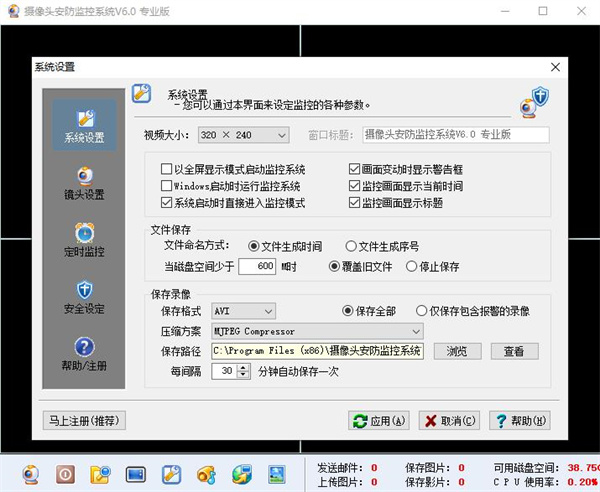Image resolution: width=600 pixels, height=492 pixels.
Task: Click the folder search icon in bottom toolbar
Action: click(100, 472)
